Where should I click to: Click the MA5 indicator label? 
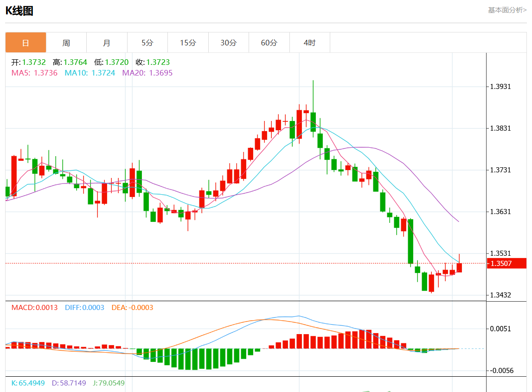[x=34, y=73]
